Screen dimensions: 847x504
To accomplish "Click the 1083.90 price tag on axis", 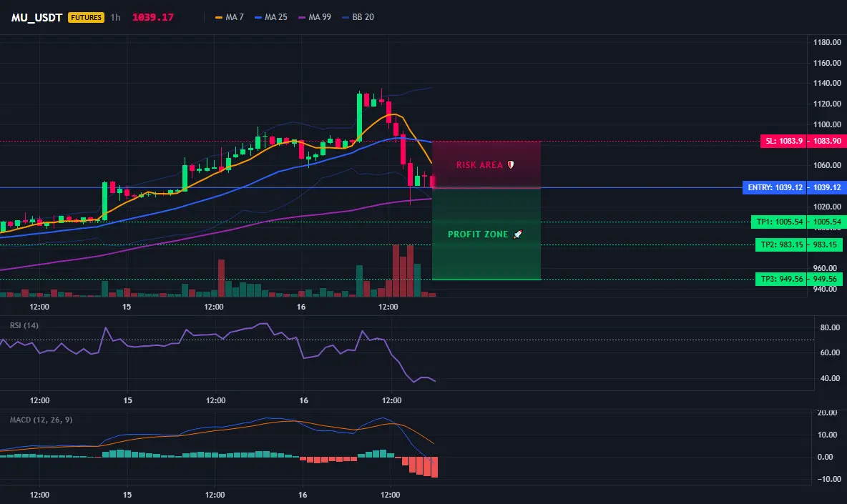I will [827, 141].
